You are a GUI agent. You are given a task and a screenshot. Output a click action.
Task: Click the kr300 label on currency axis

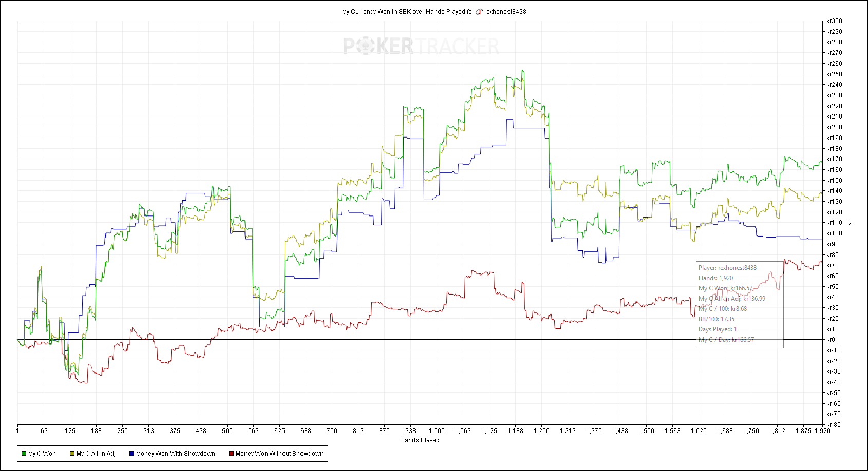click(834, 21)
